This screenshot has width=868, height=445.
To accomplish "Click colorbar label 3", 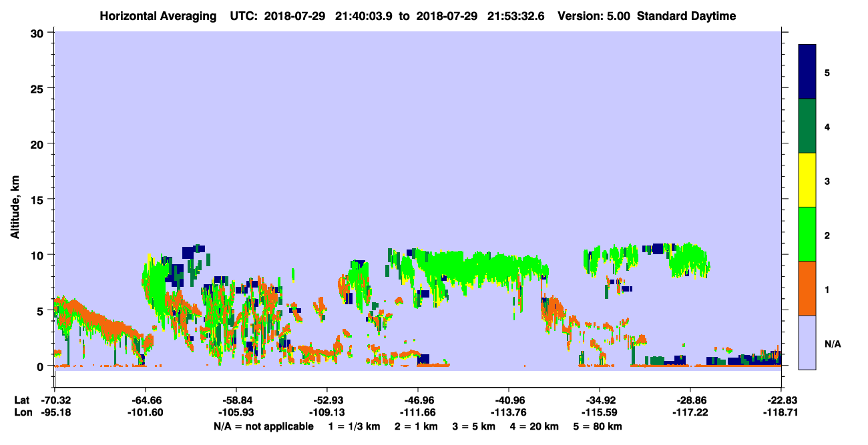I will pos(827,181).
